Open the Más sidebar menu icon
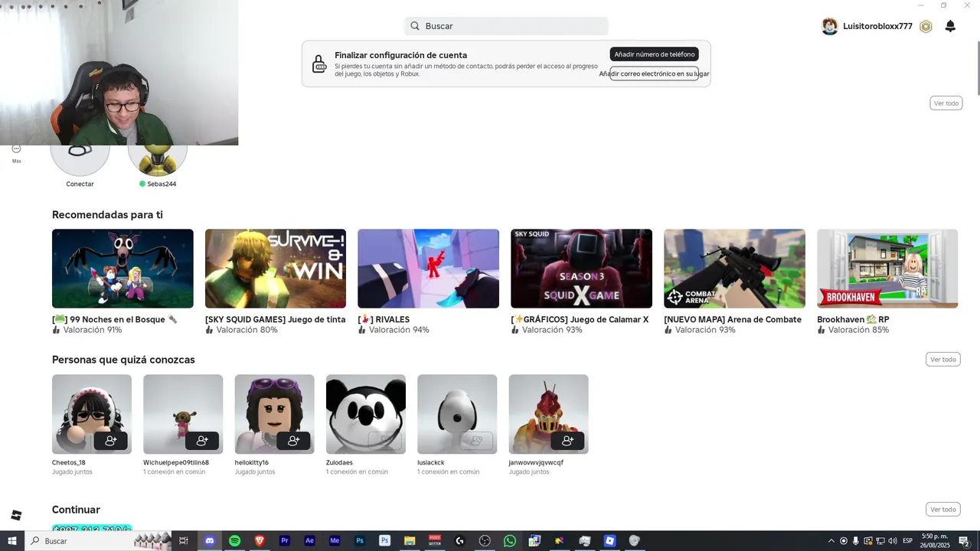Viewport: 980px width, 551px height. point(16,149)
